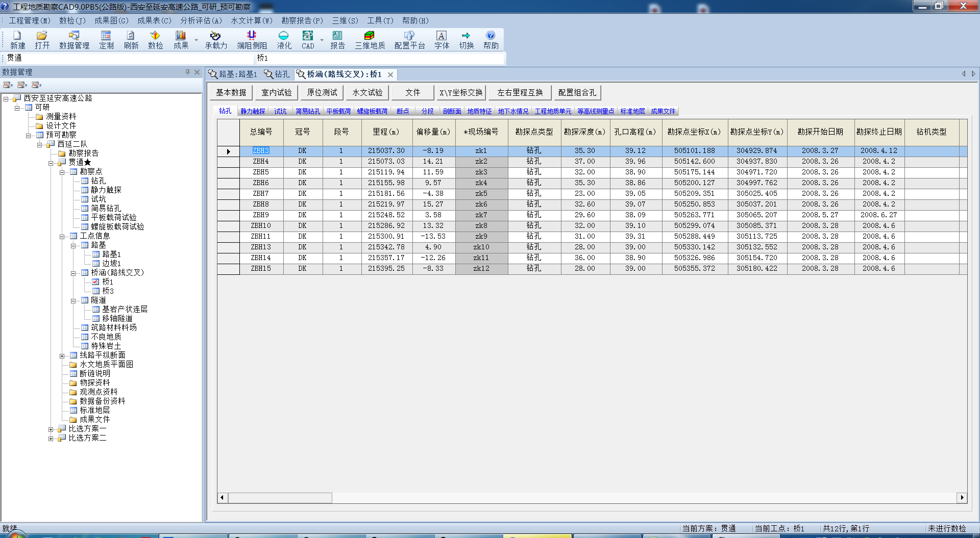Click the 室内试验 button
The height and width of the screenshot is (538, 980).
click(277, 92)
